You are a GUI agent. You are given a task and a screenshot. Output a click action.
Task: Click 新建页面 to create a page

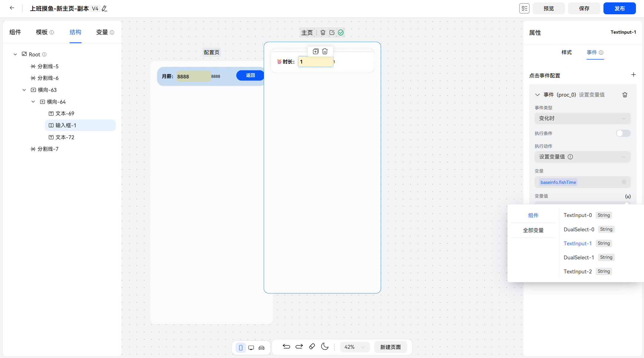click(391, 347)
